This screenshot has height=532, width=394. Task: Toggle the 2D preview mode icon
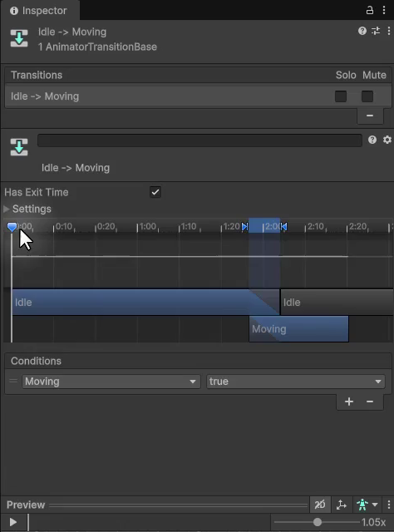(320, 505)
